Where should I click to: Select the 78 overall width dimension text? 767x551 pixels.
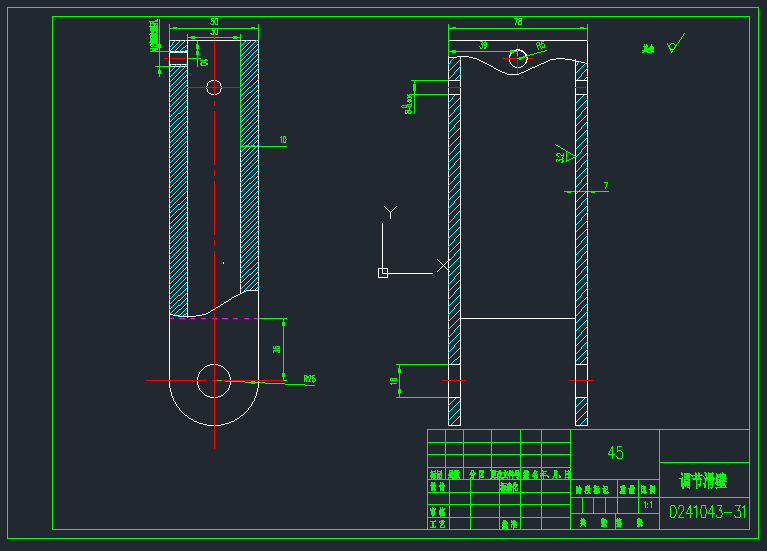(518, 22)
